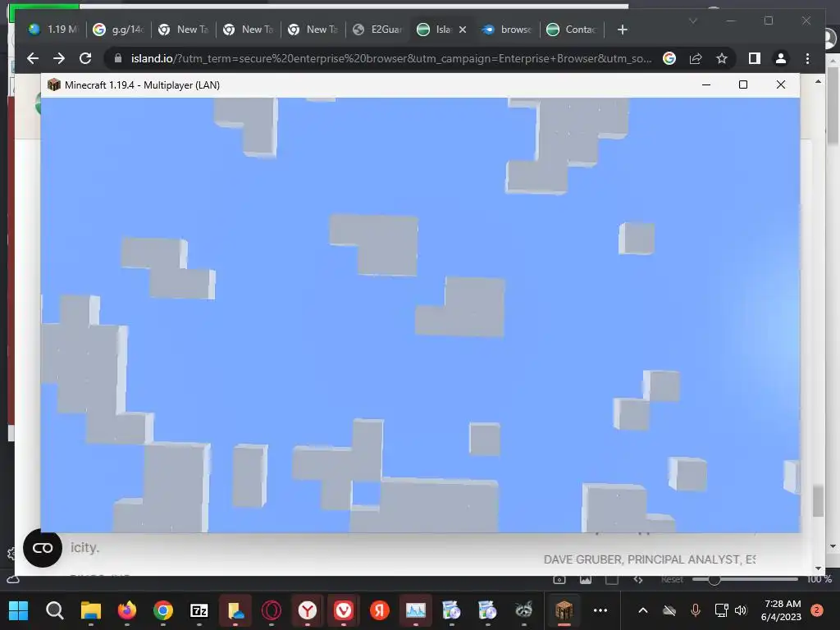Open the browser profile menu
The height and width of the screenshot is (630, 840).
coord(781,58)
